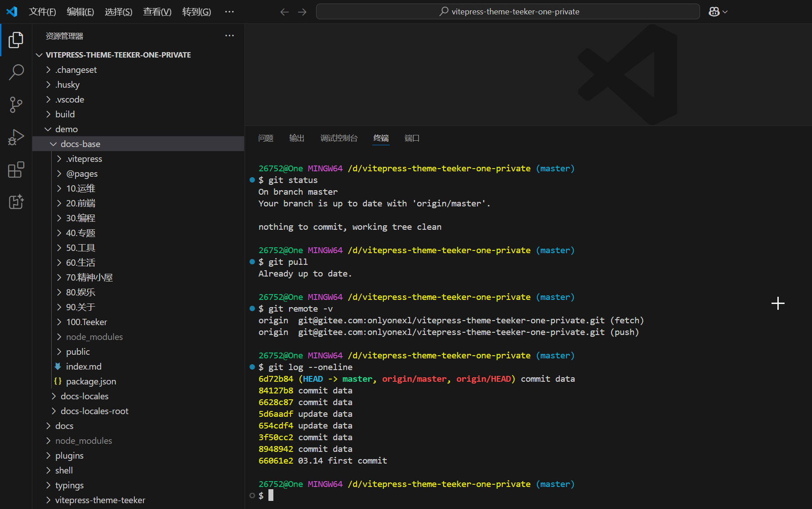The height and width of the screenshot is (509, 812).
Task: Open the 选择(S) menu
Action: tap(119, 12)
